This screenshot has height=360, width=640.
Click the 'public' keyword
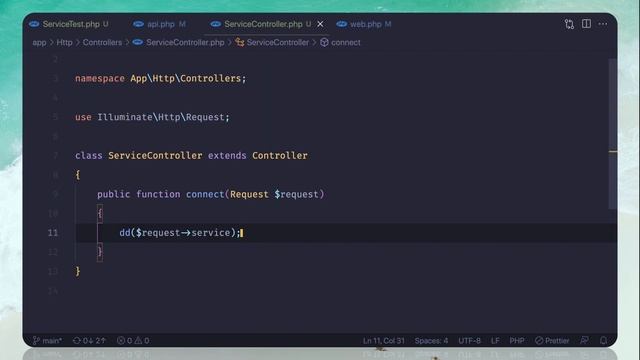click(113, 194)
